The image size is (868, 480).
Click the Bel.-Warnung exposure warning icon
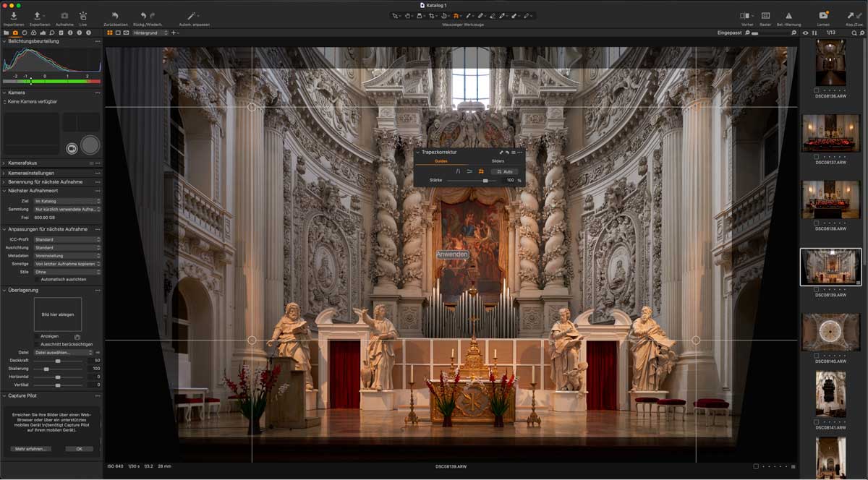point(788,15)
